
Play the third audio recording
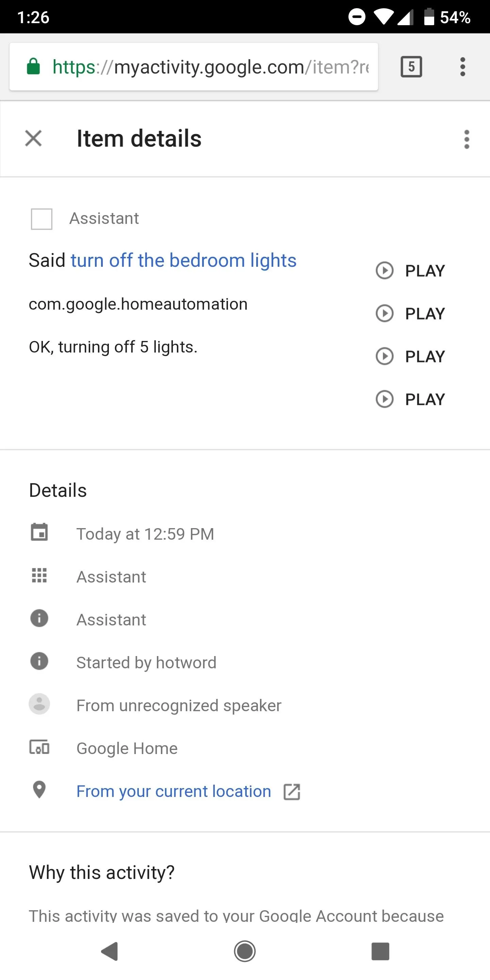(410, 357)
